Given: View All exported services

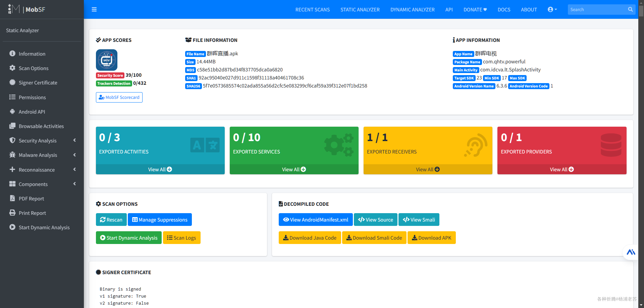Looking at the screenshot, I should [x=294, y=169].
